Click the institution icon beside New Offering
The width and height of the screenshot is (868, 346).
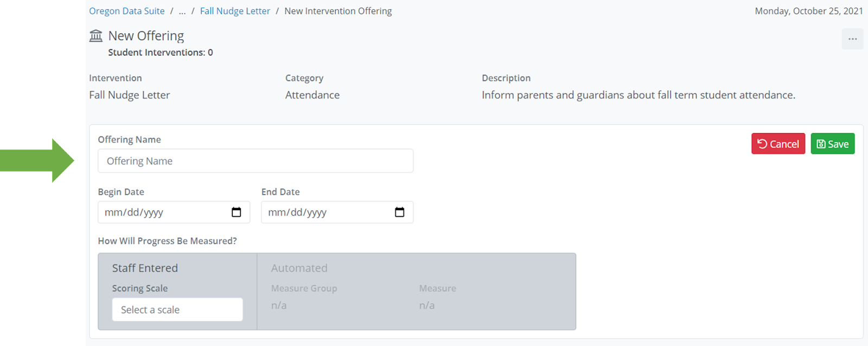pyautogui.click(x=96, y=36)
